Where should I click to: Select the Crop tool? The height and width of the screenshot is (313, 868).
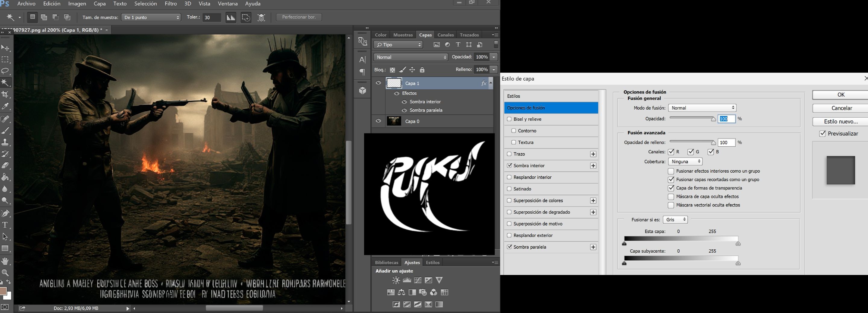coord(5,94)
